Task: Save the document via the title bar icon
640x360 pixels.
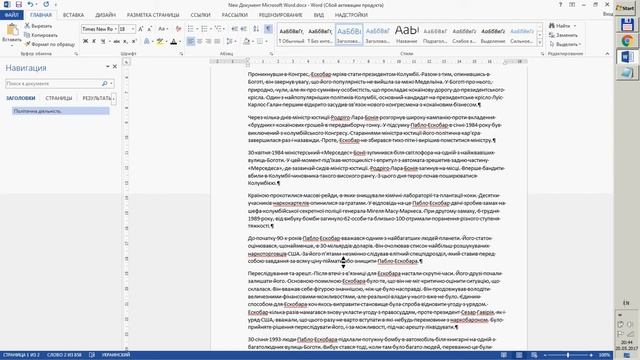Action: (x=19, y=4)
